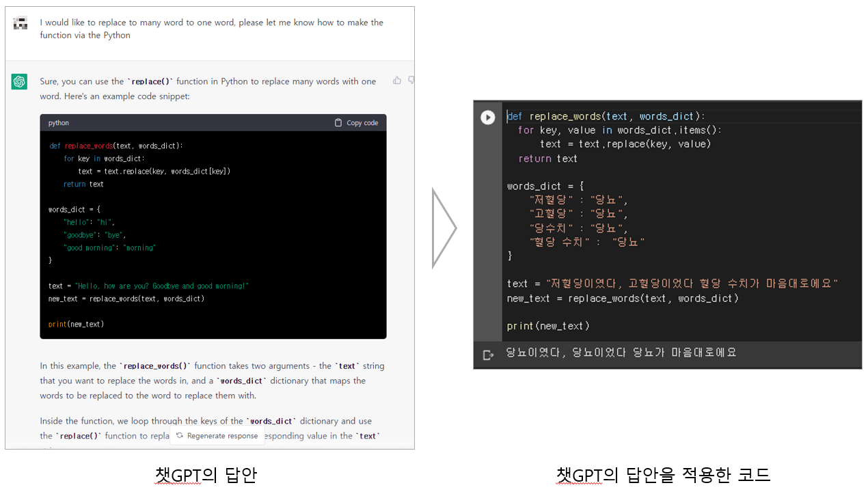Screen dimensions: 868x494
Task: Click the 'text = "Hello, how are you?' line
Action: coord(148,286)
